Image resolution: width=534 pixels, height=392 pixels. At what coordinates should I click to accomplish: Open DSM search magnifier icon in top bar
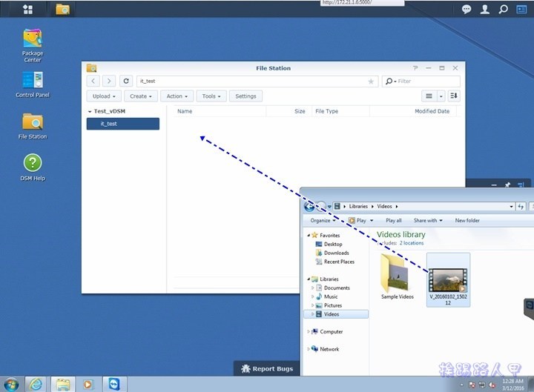[504, 10]
